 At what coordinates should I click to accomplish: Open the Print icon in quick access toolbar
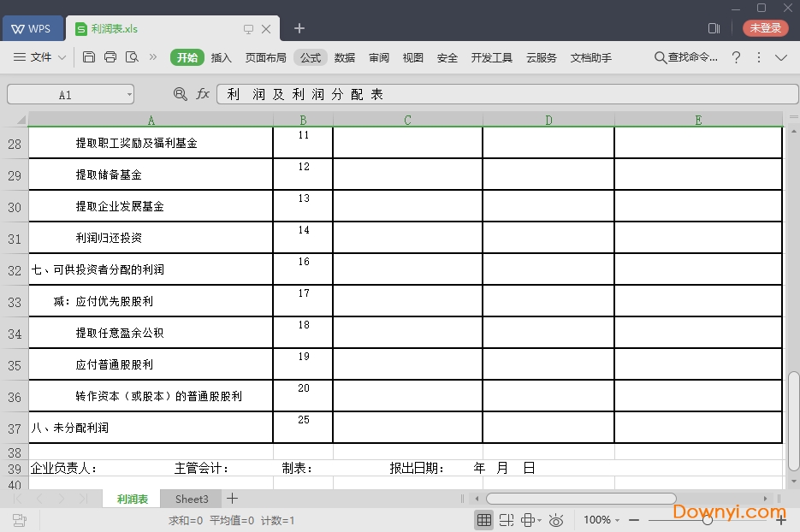coord(110,57)
